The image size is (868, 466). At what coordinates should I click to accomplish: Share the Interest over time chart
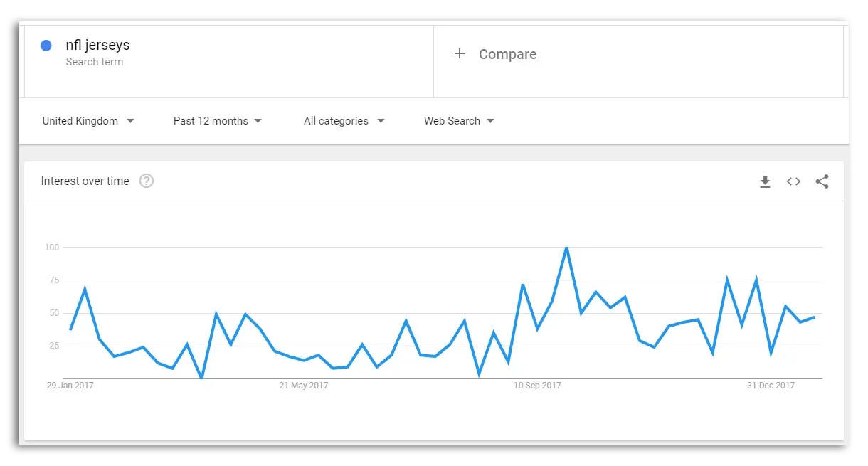[x=822, y=181]
